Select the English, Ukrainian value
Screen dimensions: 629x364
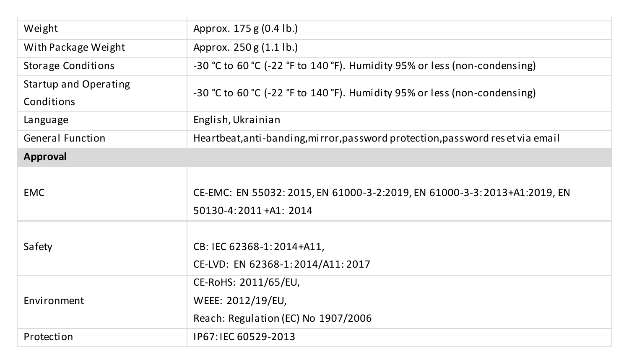click(237, 120)
